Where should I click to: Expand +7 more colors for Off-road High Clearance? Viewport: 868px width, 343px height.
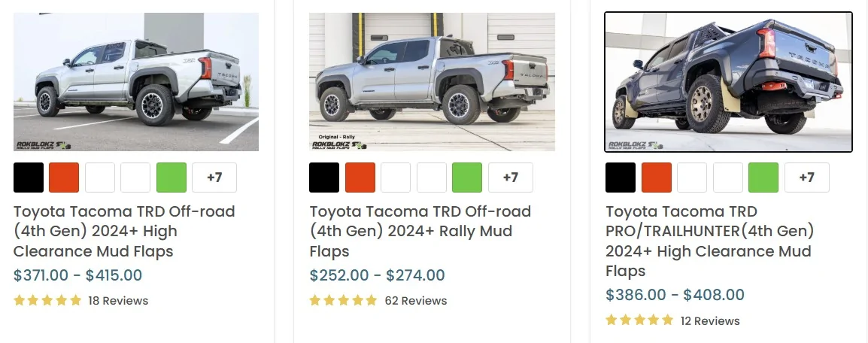[x=214, y=178]
